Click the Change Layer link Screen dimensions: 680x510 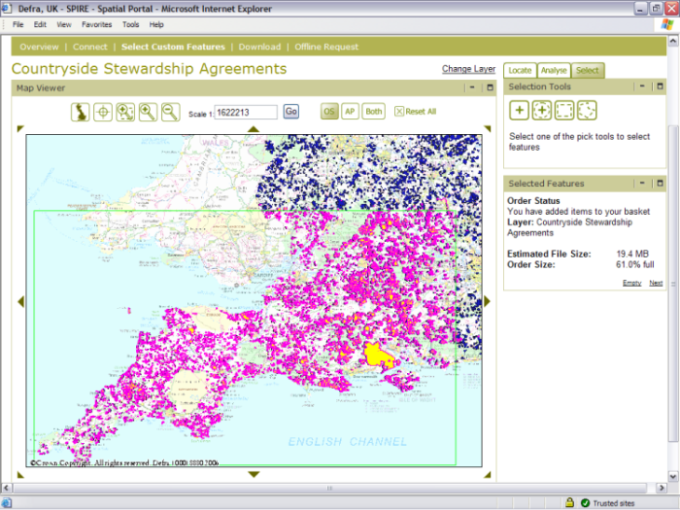pos(468,69)
